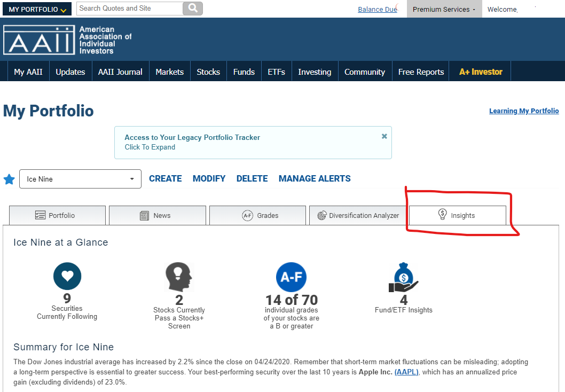Click the DELETE portfolio link
This screenshot has width=565, height=392.
click(x=252, y=179)
